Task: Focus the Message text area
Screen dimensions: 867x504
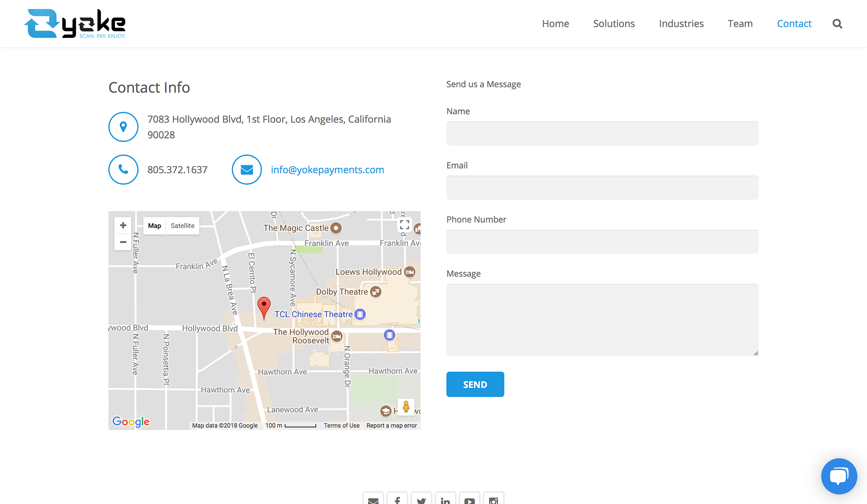Action: [x=602, y=319]
